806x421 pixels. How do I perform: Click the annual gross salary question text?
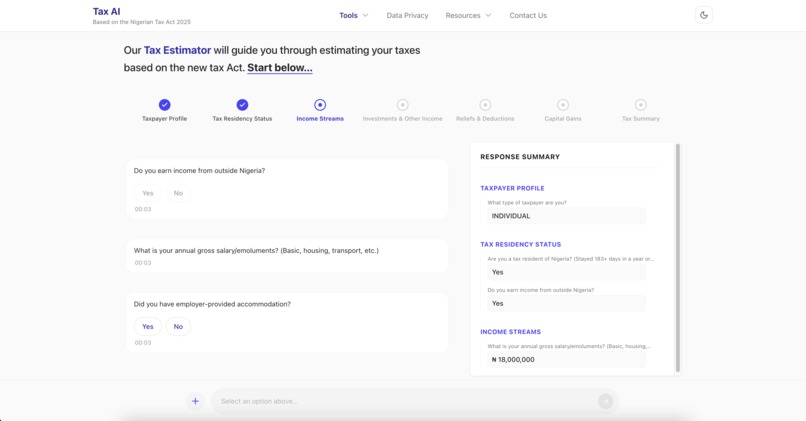click(x=256, y=251)
